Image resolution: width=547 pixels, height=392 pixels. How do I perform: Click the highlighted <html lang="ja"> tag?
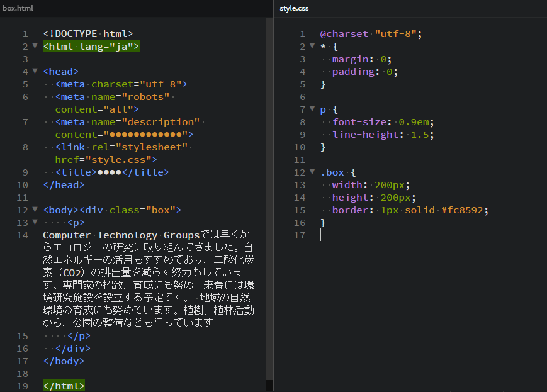[x=91, y=47]
